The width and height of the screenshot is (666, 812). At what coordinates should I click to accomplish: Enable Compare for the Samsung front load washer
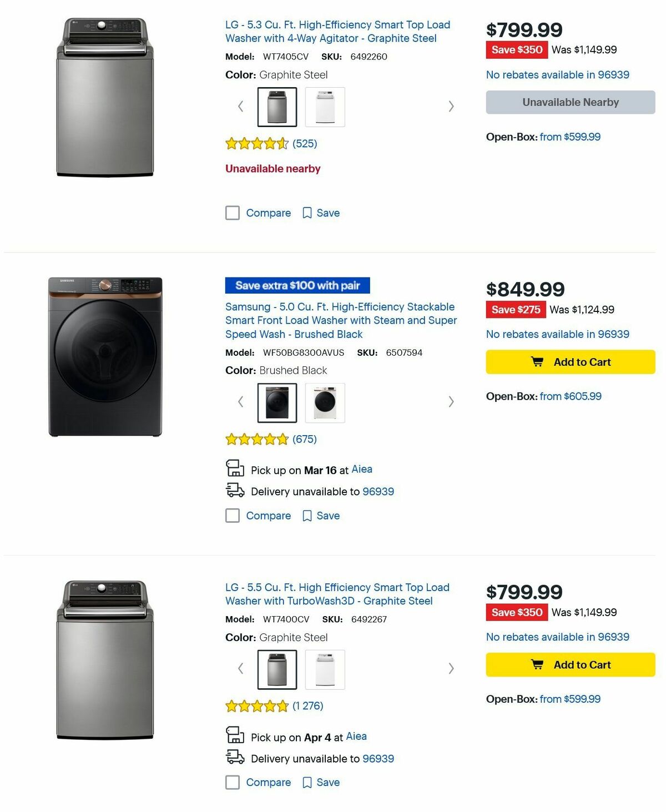(x=232, y=516)
